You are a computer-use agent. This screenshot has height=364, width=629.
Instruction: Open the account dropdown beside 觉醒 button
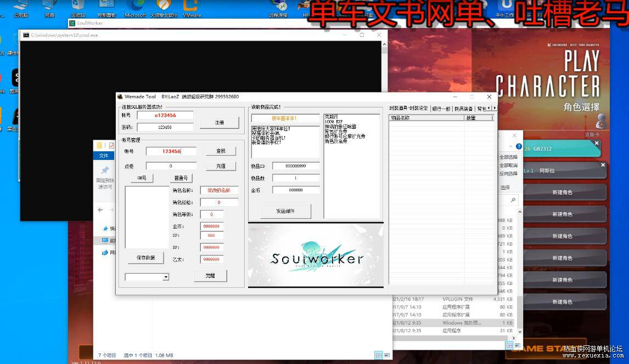coord(166,277)
